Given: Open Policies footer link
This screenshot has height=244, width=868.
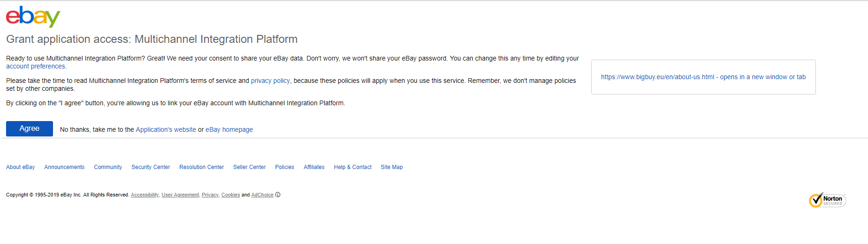Looking at the screenshot, I should click(x=285, y=167).
